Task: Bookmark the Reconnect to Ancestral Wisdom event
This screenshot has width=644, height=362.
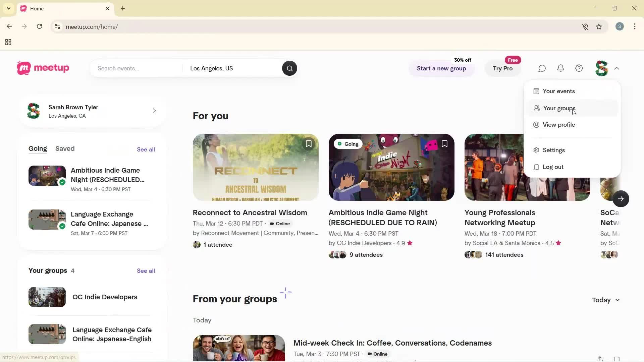Action: [x=309, y=143]
